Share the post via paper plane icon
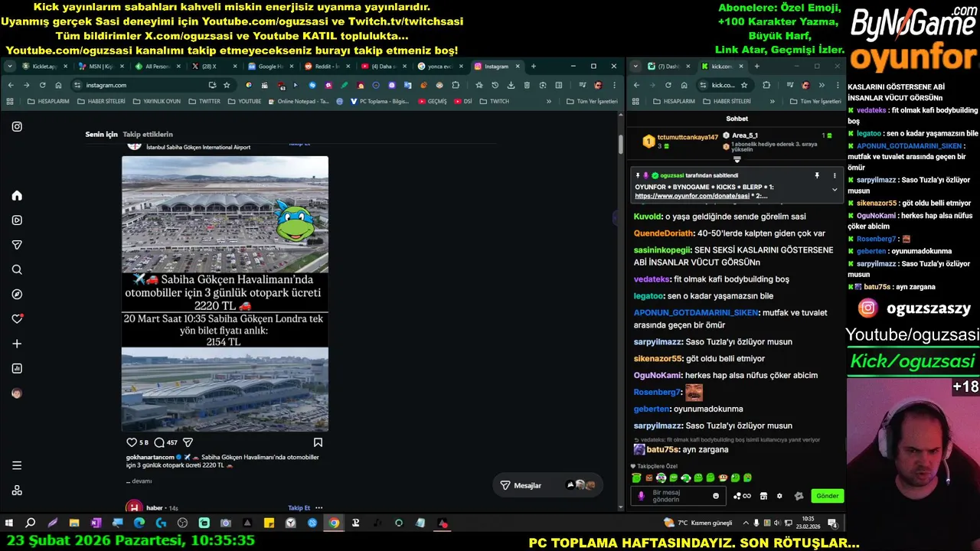 (188, 442)
